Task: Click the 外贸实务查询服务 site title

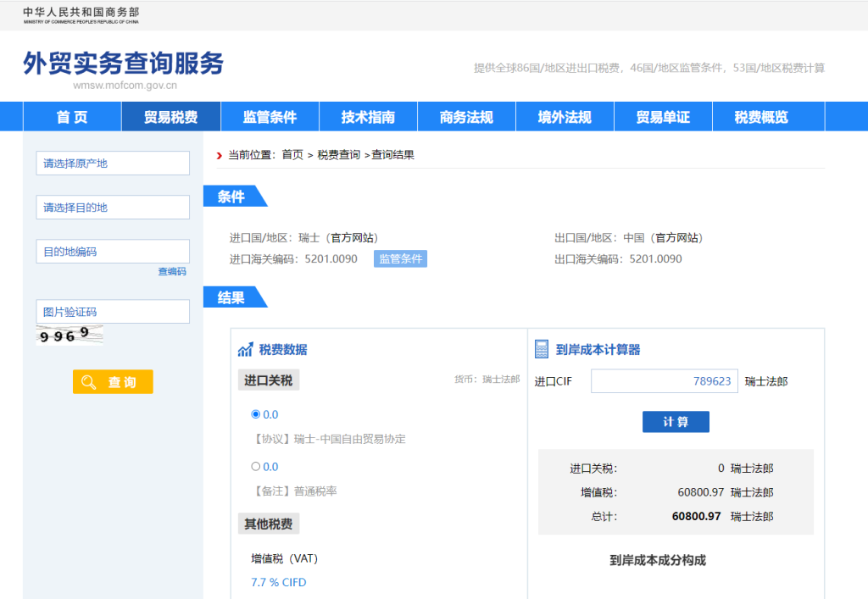Action: coord(123,63)
